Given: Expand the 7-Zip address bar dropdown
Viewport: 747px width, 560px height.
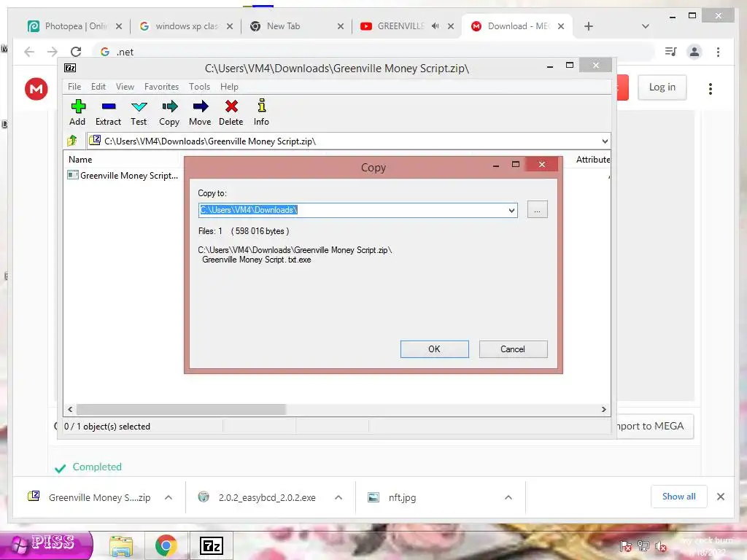Looking at the screenshot, I should click(605, 141).
